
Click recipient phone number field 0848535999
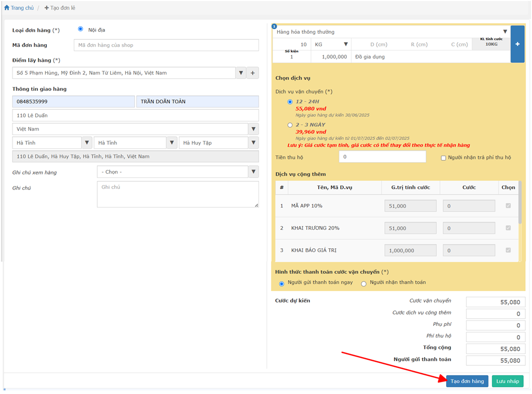(x=74, y=101)
